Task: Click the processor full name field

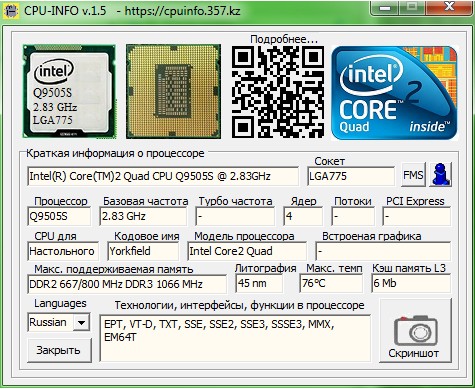Action: (163, 176)
